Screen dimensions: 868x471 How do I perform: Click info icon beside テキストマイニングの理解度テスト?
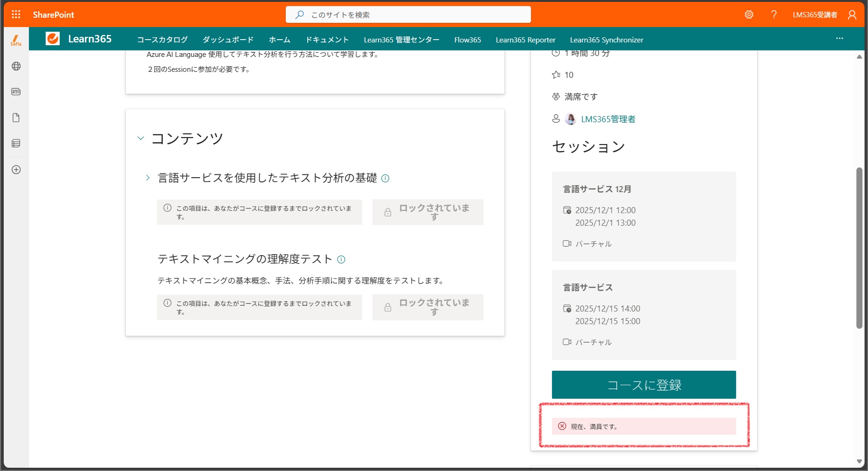(341, 259)
